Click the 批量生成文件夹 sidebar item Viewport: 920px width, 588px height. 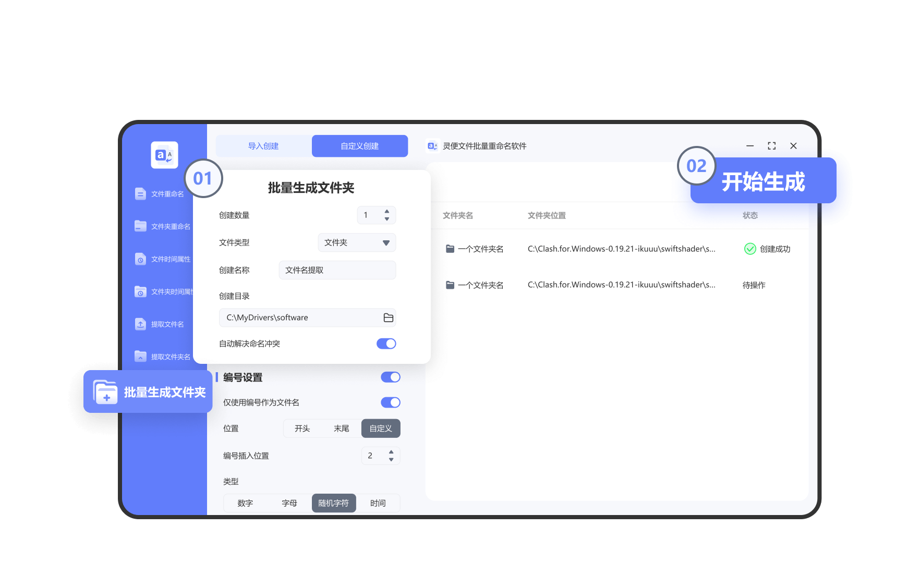pos(148,392)
